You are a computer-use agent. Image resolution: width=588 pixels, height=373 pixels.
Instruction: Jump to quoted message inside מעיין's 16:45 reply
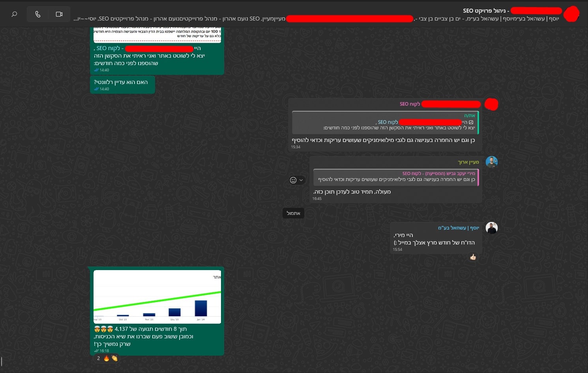396,177
